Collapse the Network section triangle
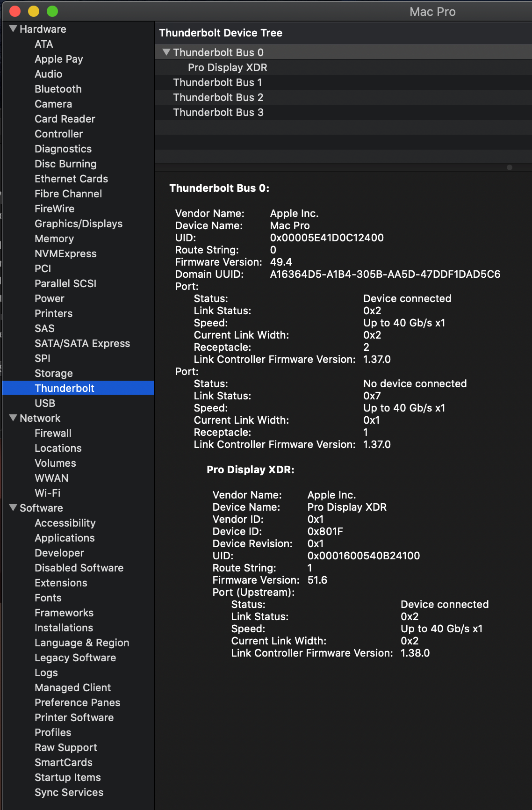 pyautogui.click(x=13, y=418)
